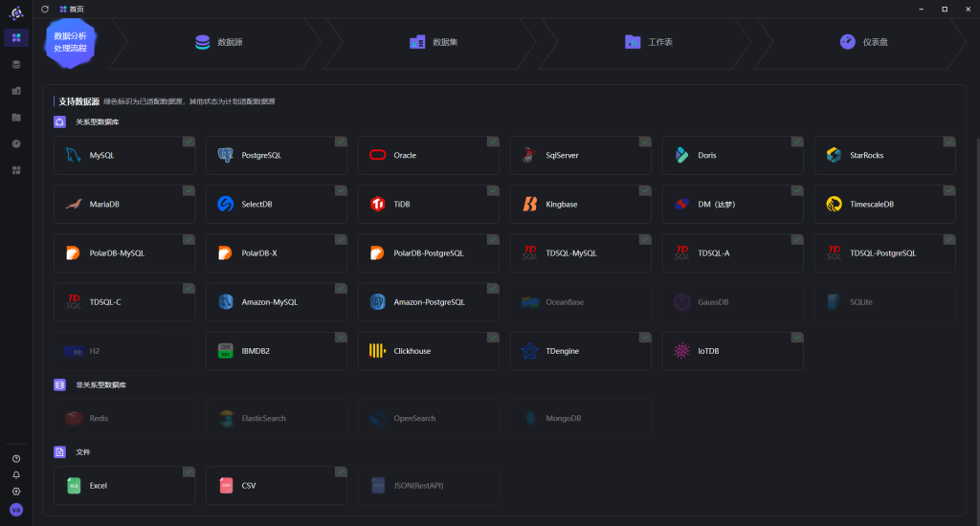980x526 pixels.
Task: Click the greyed-out GaussDB card
Action: pyautogui.click(x=732, y=301)
